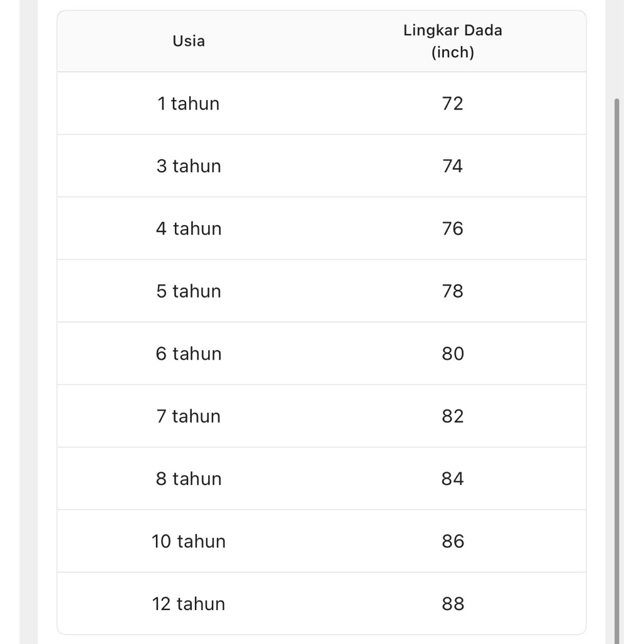
Task: Click the 6 tahun row label
Action: [189, 353]
